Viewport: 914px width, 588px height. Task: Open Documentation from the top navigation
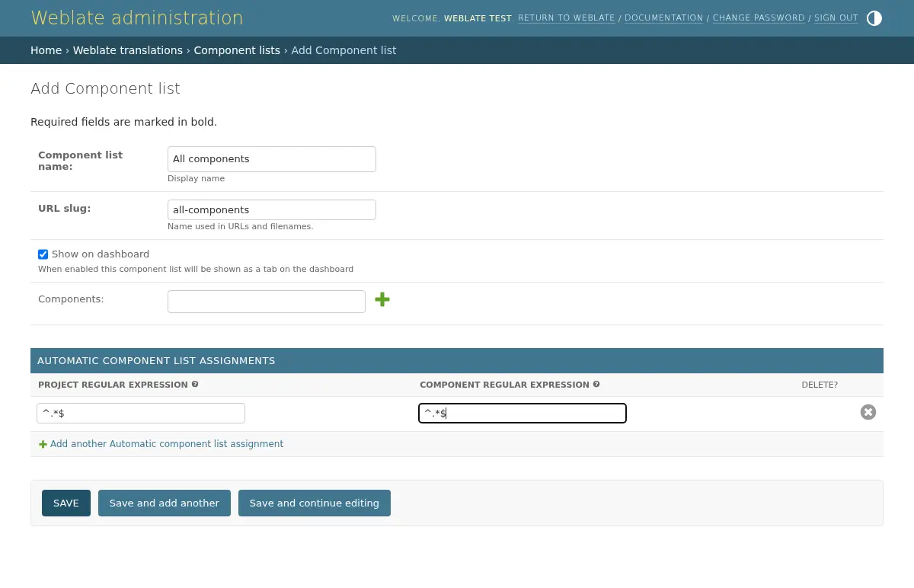pyautogui.click(x=663, y=18)
